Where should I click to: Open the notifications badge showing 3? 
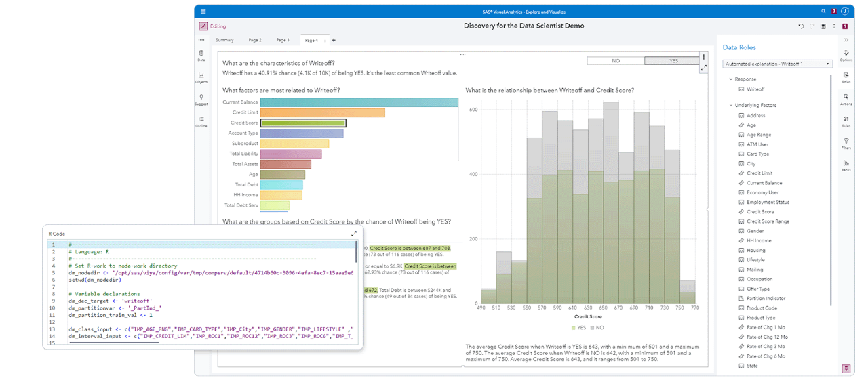833,12
